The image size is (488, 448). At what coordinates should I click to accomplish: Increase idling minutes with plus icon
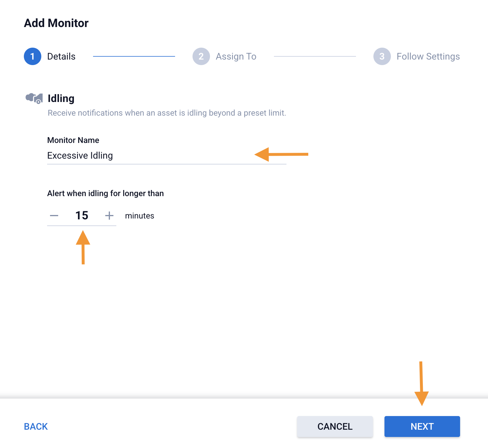click(109, 216)
